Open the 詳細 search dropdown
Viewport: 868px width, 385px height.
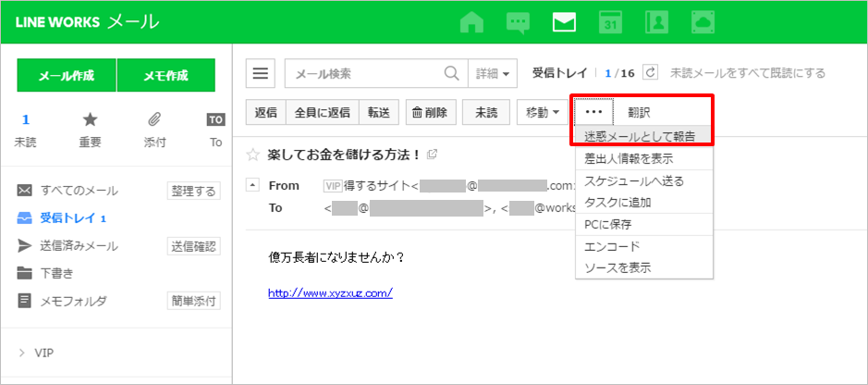coord(495,73)
